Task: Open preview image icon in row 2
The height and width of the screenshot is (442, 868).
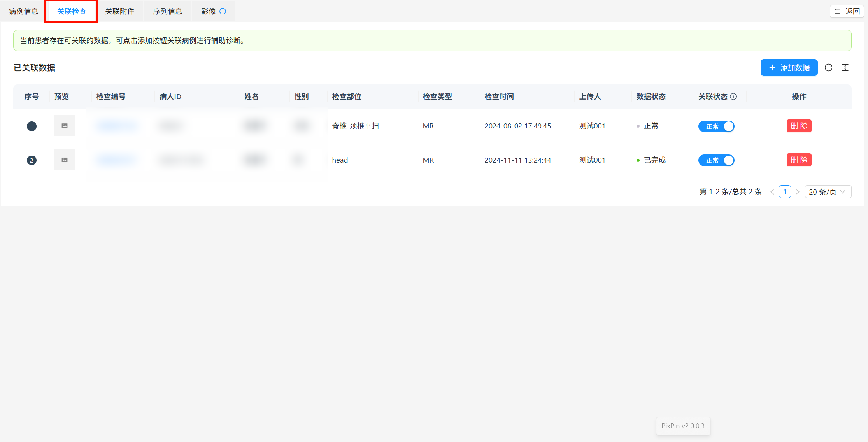Action: click(65, 160)
